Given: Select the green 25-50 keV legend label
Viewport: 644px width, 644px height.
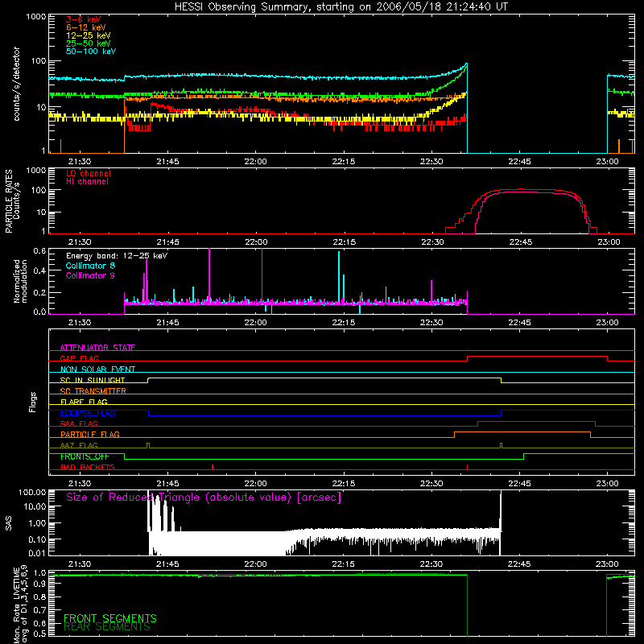Looking at the screenshot, I should coord(88,43).
